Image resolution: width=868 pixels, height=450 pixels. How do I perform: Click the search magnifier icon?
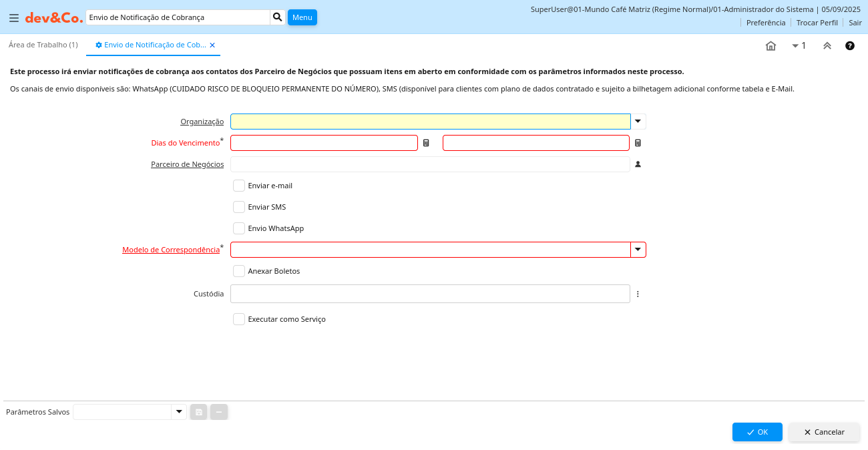[x=278, y=17]
